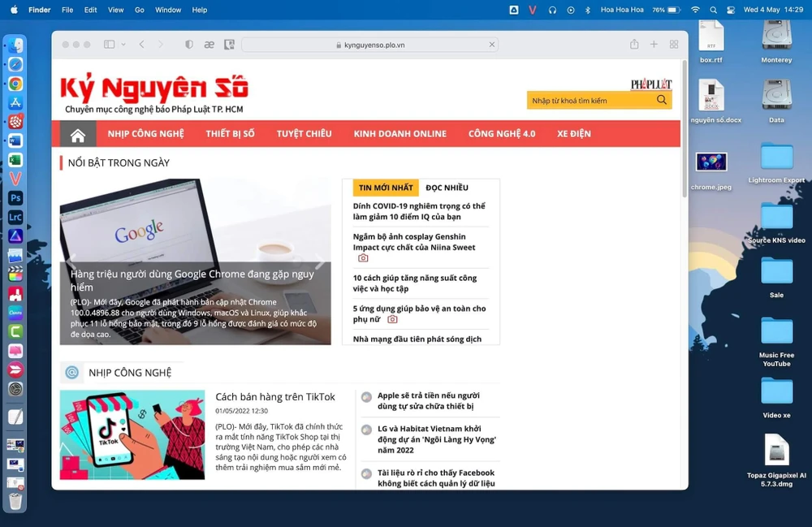This screenshot has width=812, height=527.
Task: Open the NHỊP CÔNG NGHỆ navigation menu item
Action: (x=145, y=134)
